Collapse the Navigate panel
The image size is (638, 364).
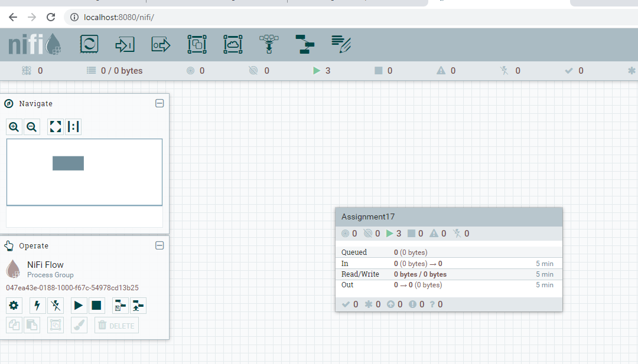coord(159,103)
